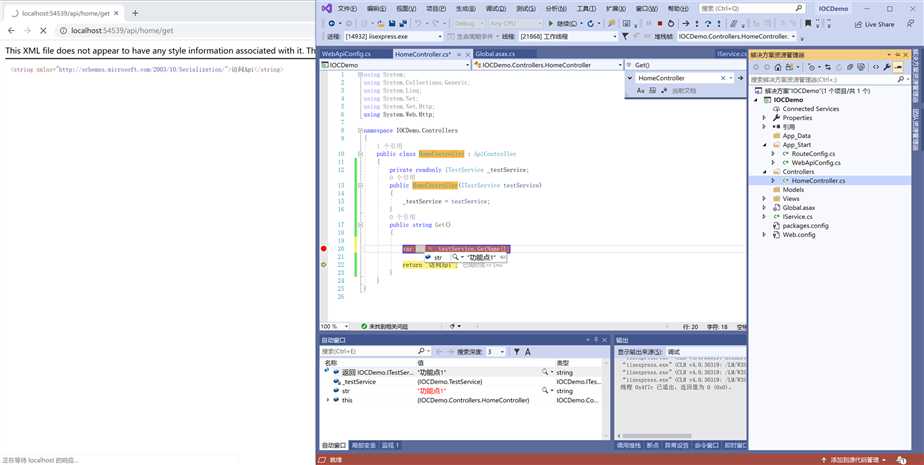Collapse the App_Start folder node
Screen dimensions: 924x465
pos(764,145)
